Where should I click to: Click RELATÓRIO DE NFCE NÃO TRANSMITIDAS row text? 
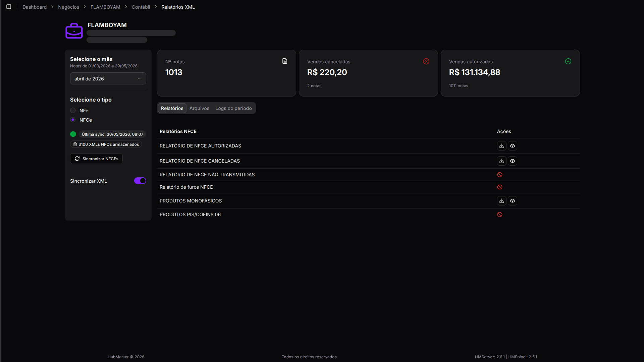pyautogui.click(x=207, y=175)
